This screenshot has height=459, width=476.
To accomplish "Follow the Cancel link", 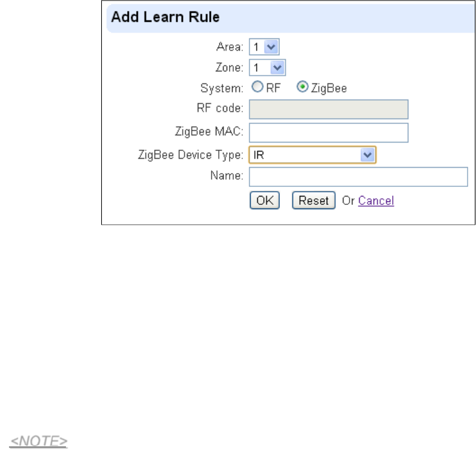I will (x=376, y=201).
